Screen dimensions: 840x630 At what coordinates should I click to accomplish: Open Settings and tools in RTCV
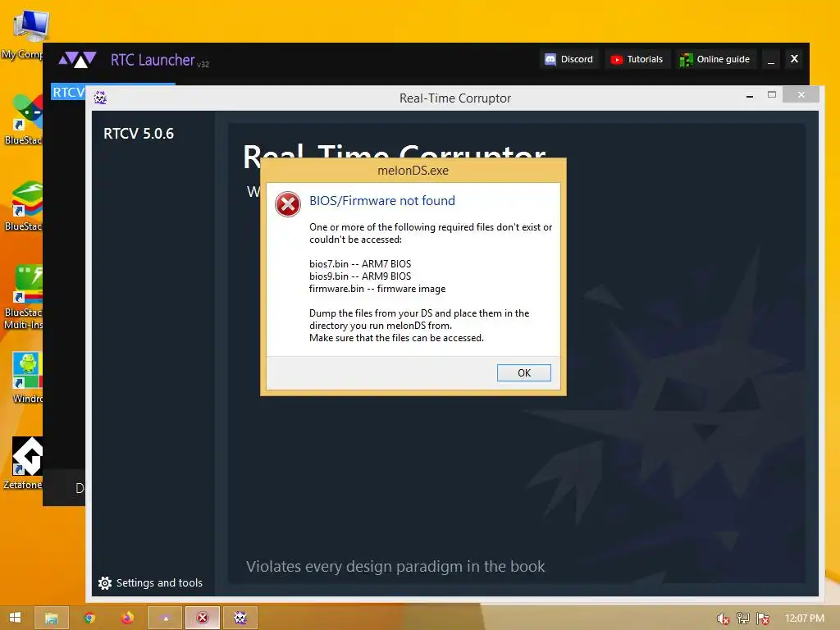click(151, 583)
